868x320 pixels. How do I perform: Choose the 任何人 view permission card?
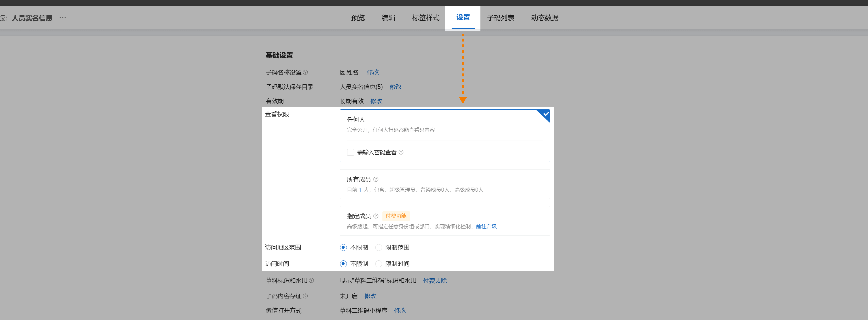click(444, 136)
